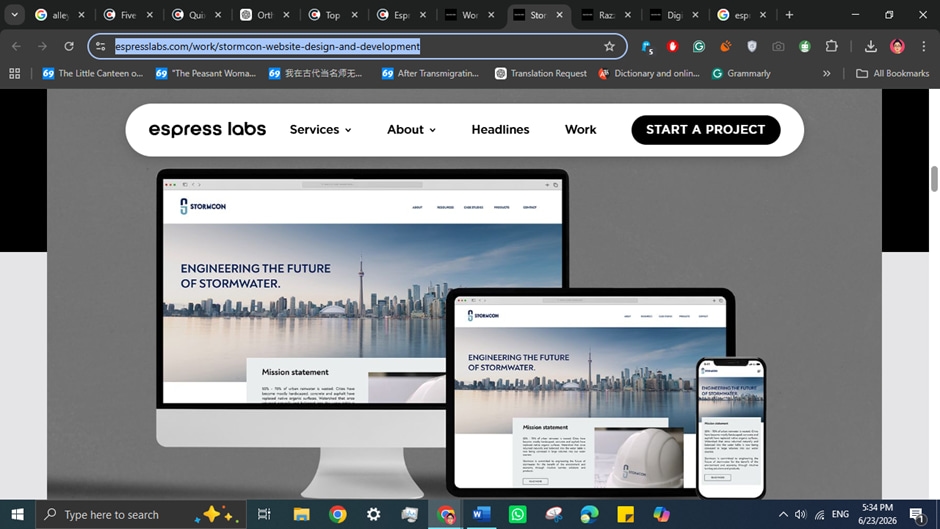Open the Work page
This screenshot has height=529, width=940.
(x=580, y=130)
